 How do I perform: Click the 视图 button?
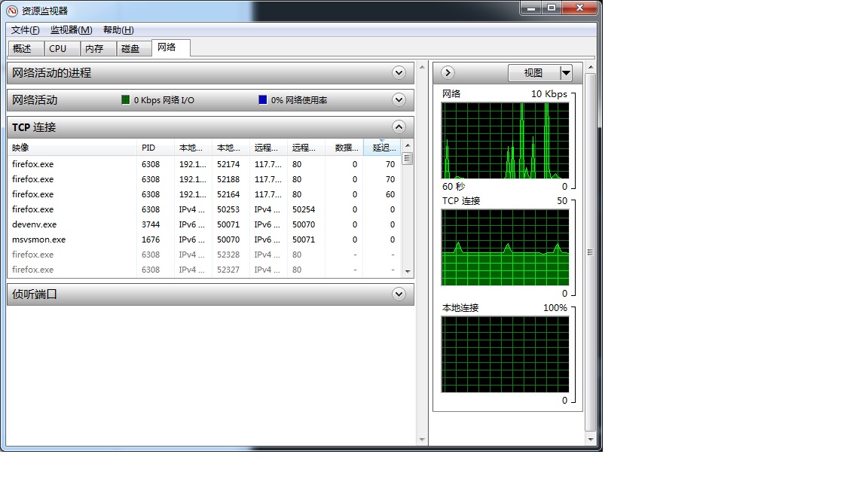pos(533,73)
